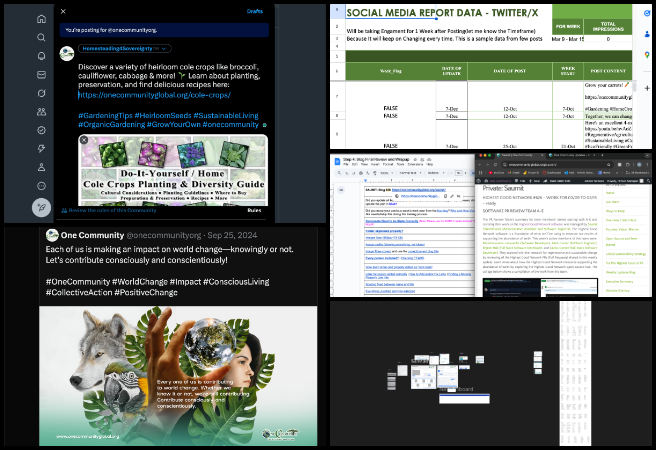
Task: Click the edit link pencil in Docs popup
Action: pos(452,196)
